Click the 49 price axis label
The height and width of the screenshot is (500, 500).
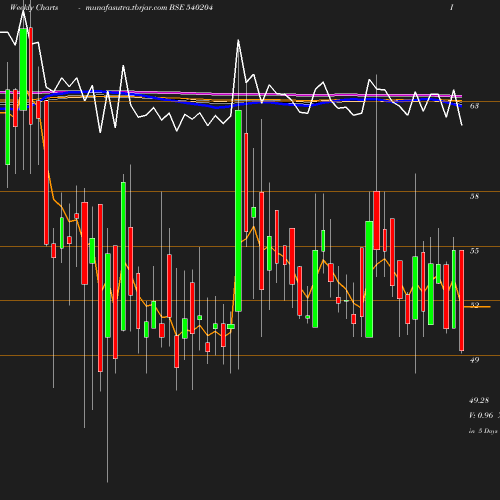pos(474,360)
